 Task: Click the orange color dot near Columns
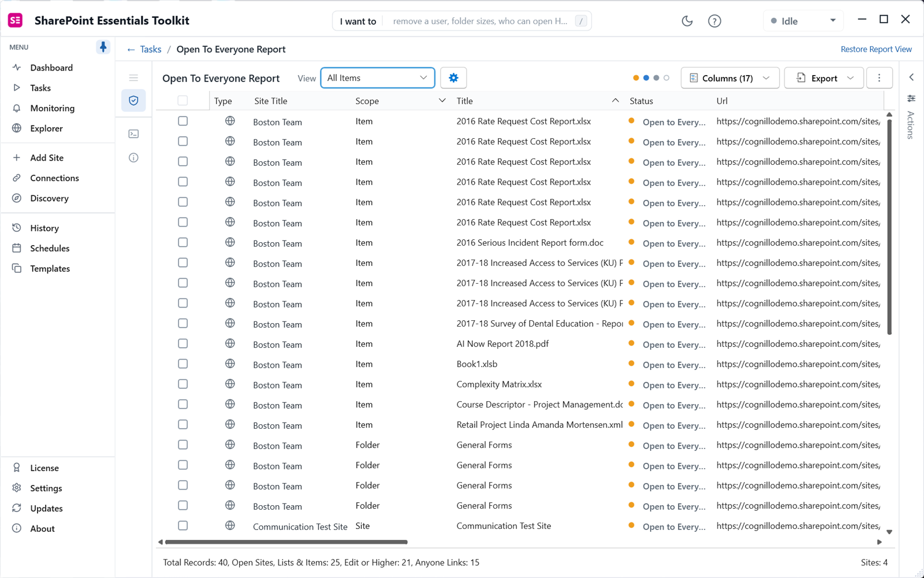636,77
